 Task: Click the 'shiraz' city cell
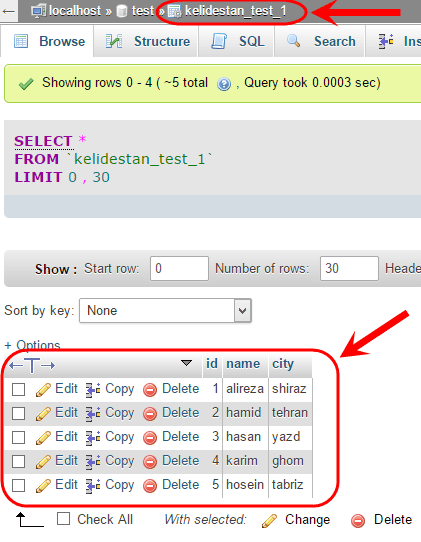coord(289,389)
